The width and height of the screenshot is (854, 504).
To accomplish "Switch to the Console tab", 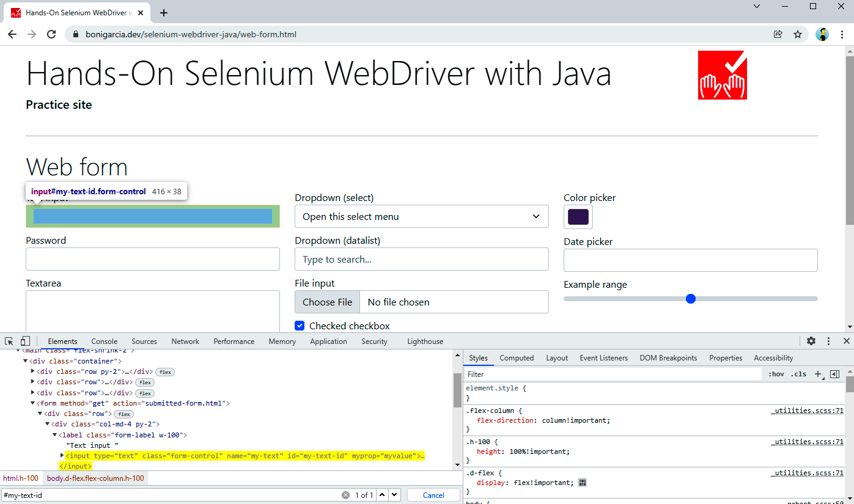I will tap(104, 341).
